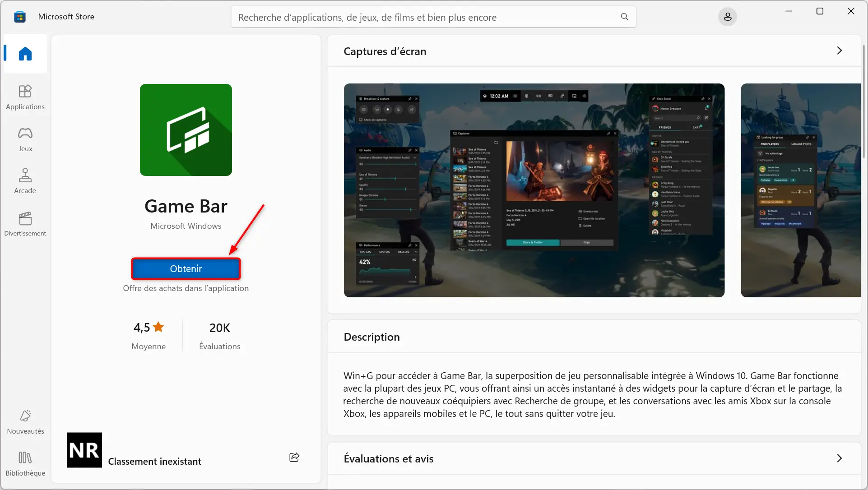
Task: Show Nouveautés in the sidebar
Action: pyautogui.click(x=25, y=422)
